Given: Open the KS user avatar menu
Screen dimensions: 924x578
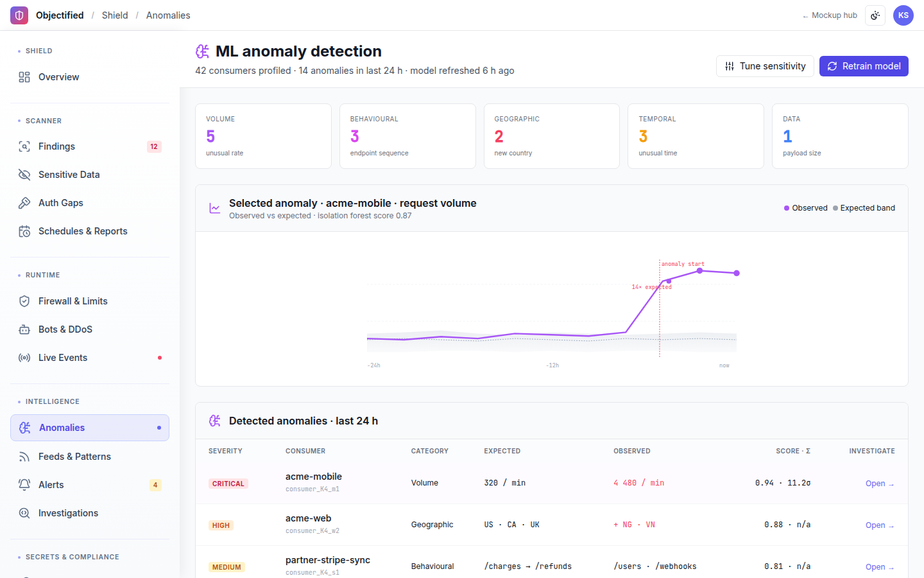Looking at the screenshot, I should pos(903,15).
